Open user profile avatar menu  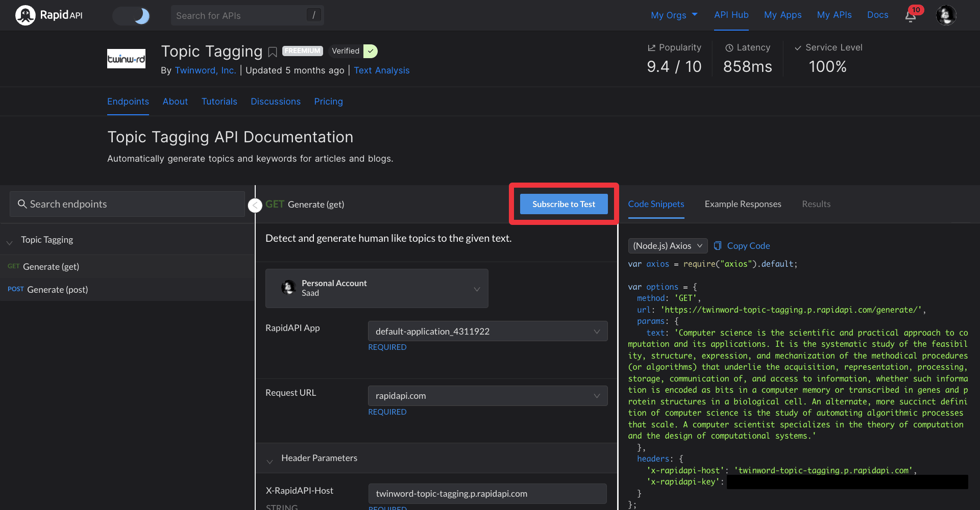point(946,15)
